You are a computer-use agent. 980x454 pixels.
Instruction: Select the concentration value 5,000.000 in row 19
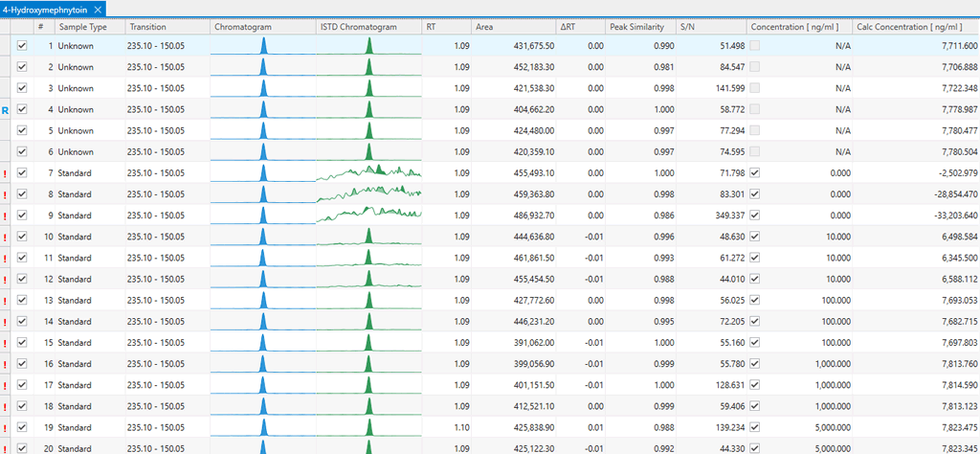coord(834,428)
